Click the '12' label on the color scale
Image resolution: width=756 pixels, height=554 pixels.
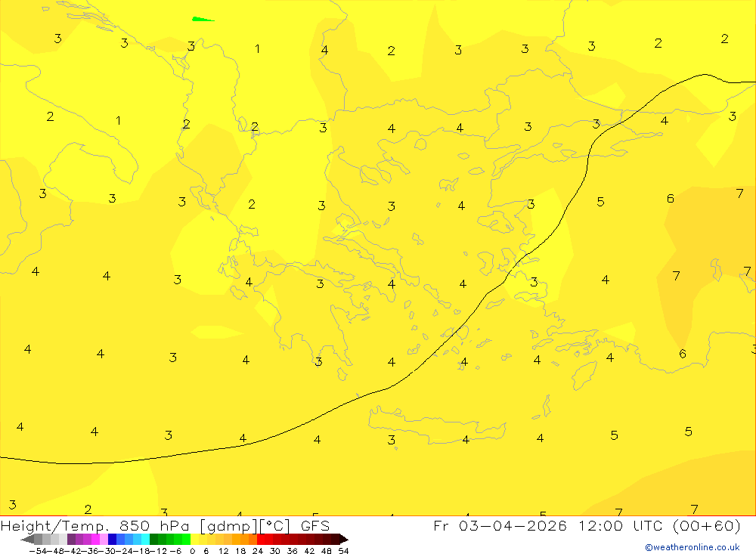(224, 551)
